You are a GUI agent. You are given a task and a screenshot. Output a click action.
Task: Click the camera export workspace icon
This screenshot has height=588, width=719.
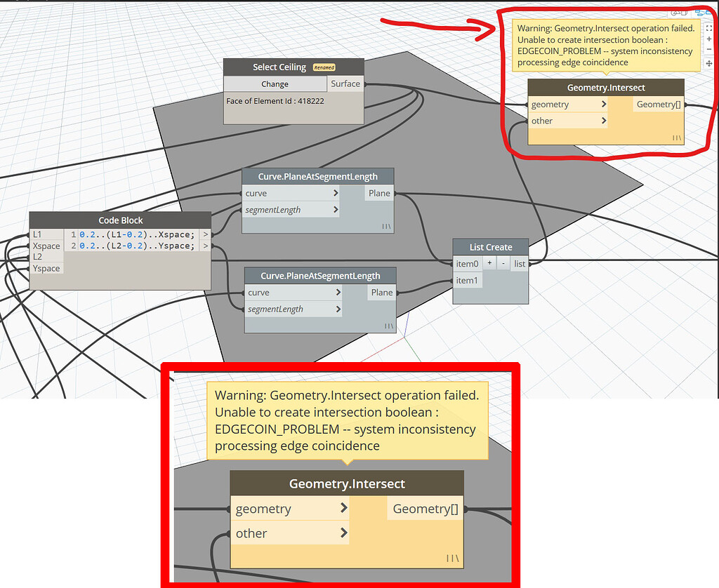(674, 13)
